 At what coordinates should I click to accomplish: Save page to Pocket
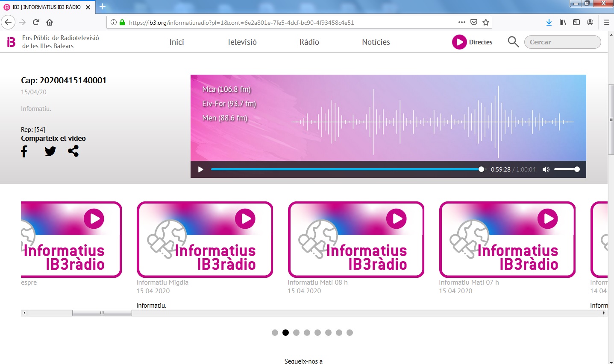[474, 22]
